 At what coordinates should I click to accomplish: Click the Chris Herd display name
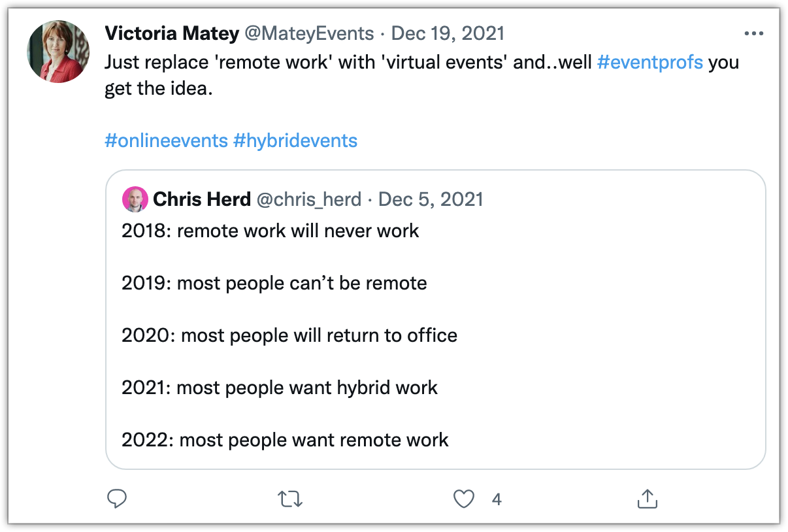[x=202, y=199]
